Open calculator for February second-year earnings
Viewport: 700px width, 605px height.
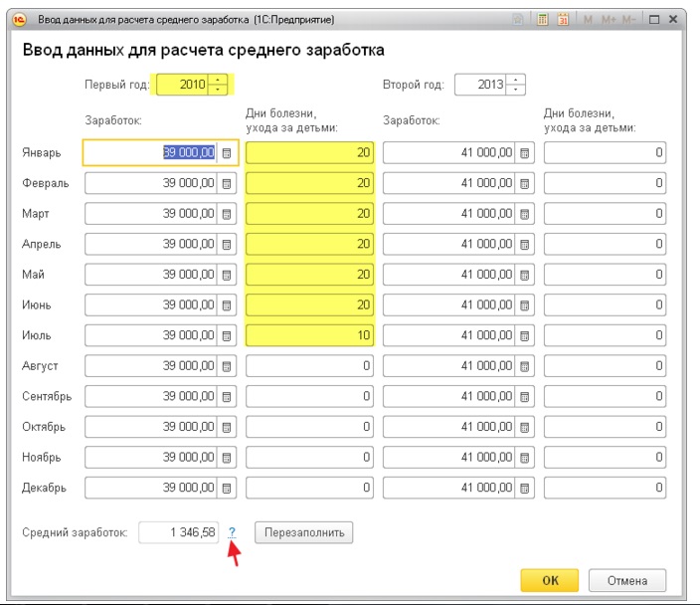[x=525, y=183]
